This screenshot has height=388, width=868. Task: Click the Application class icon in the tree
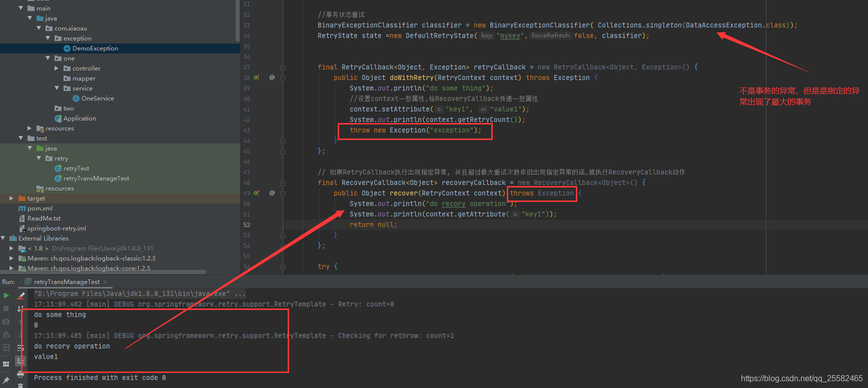tap(58, 118)
